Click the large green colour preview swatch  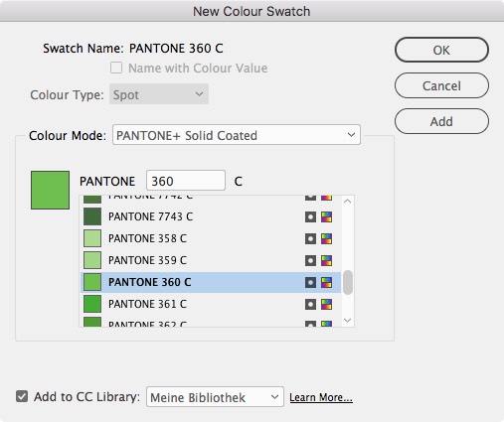point(50,190)
